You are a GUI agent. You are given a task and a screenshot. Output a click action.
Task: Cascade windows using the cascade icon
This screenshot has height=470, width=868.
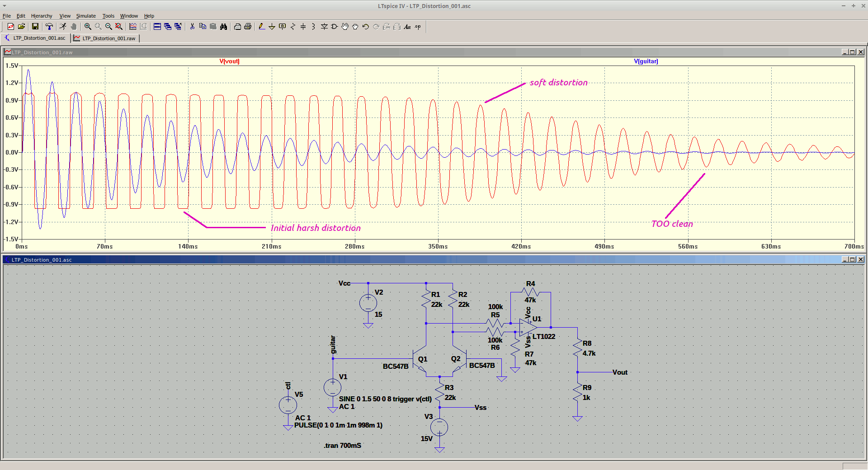168,27
